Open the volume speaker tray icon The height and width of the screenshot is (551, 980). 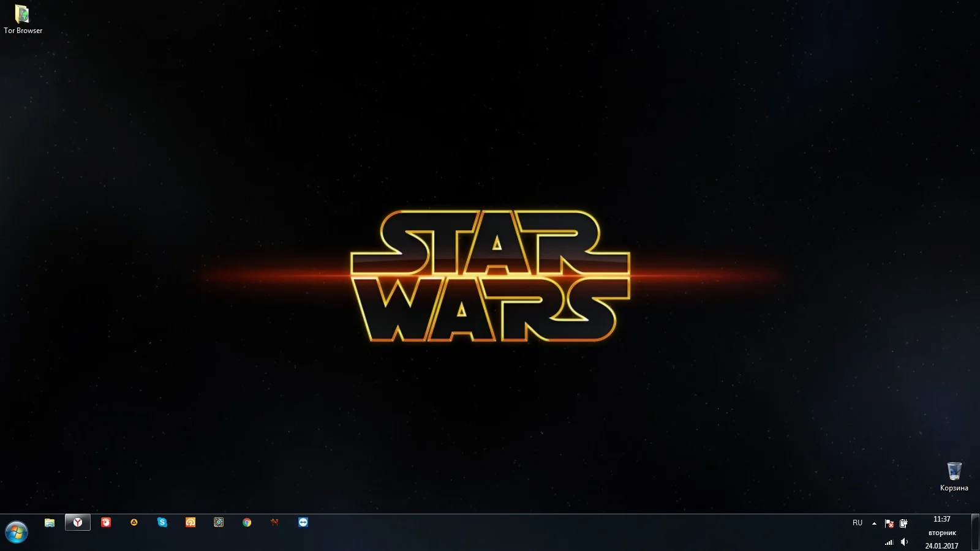click(904, 542)
